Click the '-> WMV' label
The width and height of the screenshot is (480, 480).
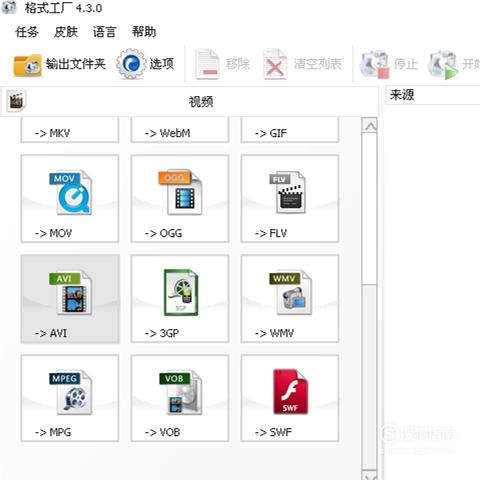coord(274,333)
